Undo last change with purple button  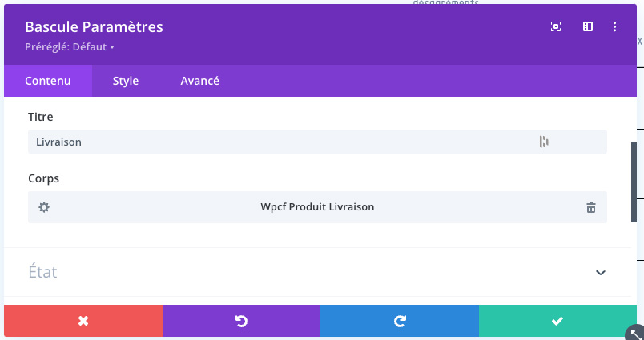242,321
